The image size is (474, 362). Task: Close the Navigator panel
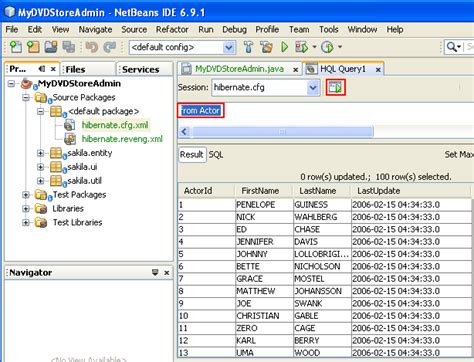167,273
